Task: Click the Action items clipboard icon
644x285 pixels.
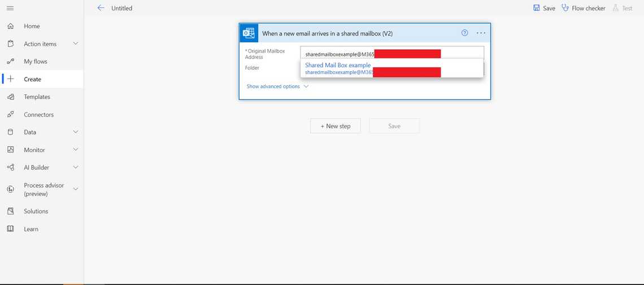Action: click(11, 44)
